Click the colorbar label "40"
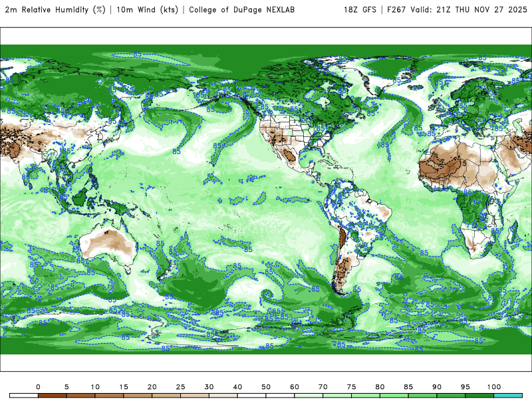This screenshot has height=399, width=532. 237,387
